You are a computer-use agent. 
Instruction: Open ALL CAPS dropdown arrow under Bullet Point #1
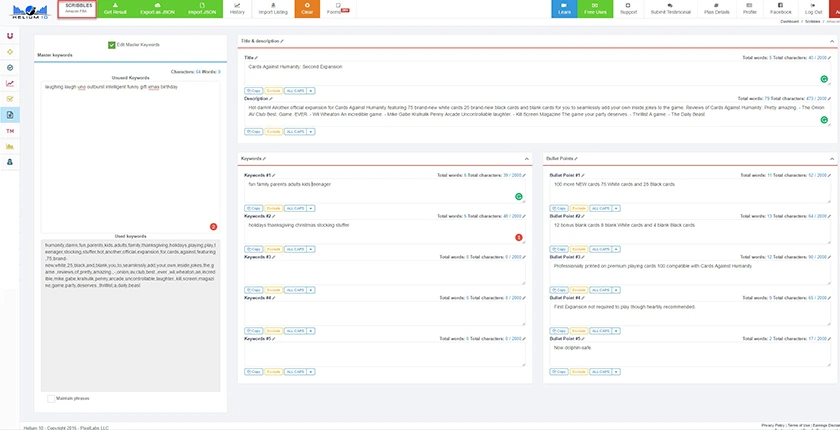[x=617, y=208]
